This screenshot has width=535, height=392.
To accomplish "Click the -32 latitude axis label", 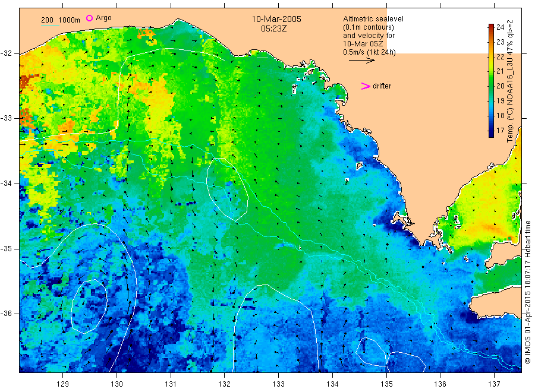I will tap(7, 53).
